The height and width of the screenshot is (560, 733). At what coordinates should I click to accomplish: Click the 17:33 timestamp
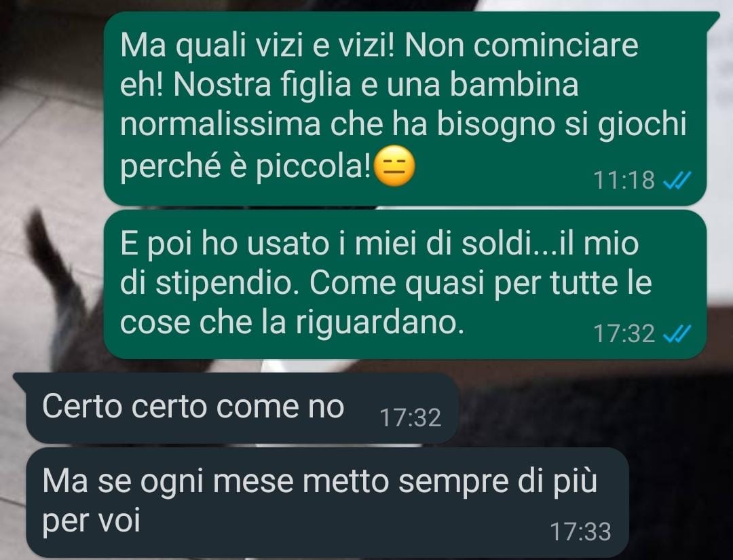(x=580, y=531)
